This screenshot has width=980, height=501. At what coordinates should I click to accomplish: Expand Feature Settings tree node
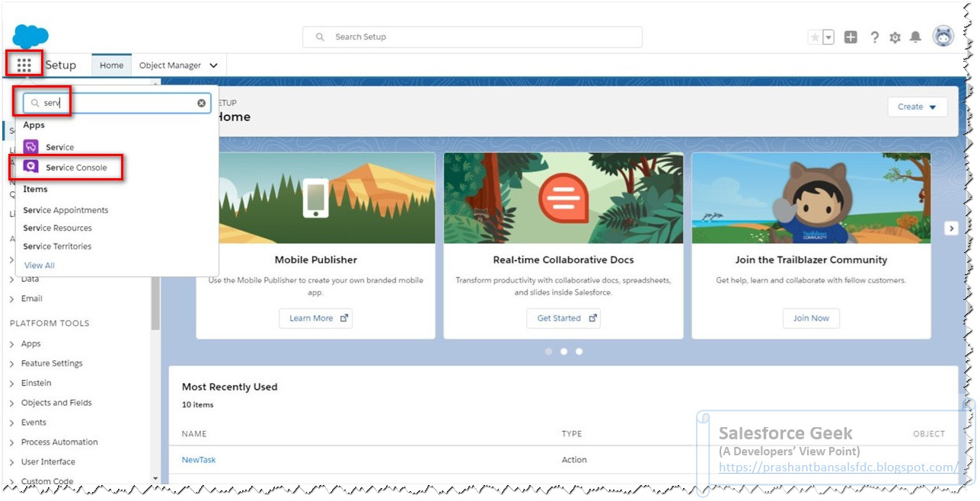[x=12, y=364]
